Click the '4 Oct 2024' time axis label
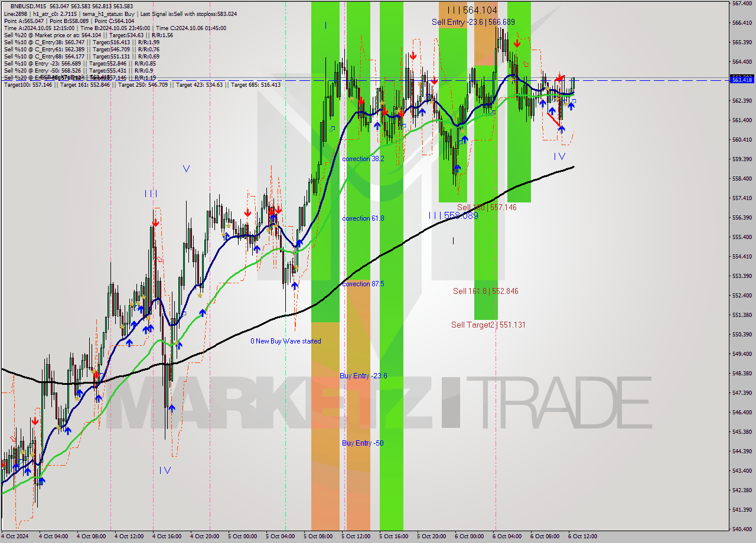Image resolution: width=756 pixels, height=543 pixels. coord(14,537)
